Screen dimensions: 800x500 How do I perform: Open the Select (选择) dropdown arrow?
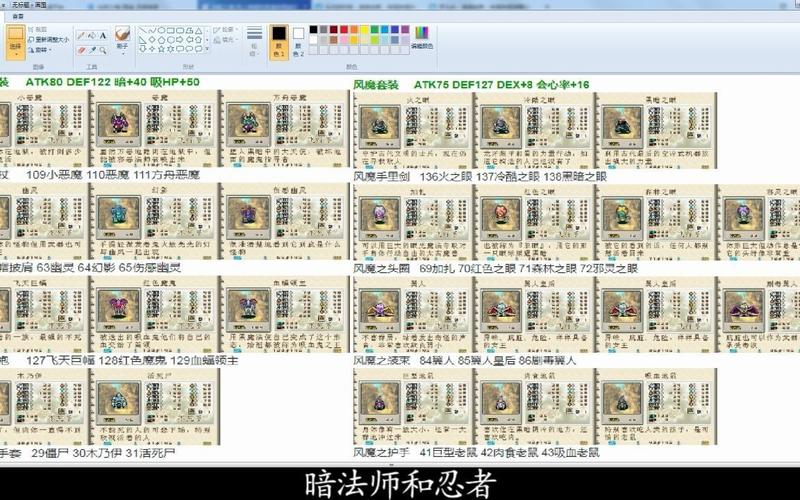tap(15, 54)
